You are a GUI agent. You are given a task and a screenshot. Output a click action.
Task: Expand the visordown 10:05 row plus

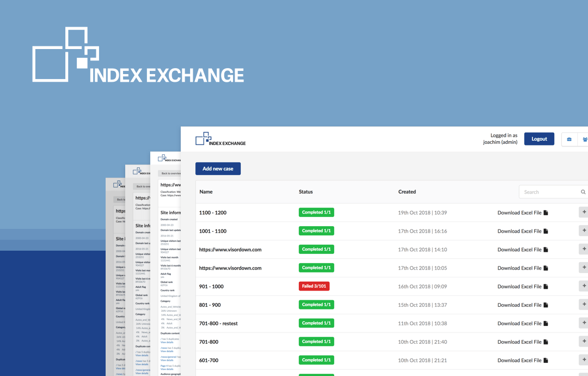pyautogui.click(x=584, y=267)
